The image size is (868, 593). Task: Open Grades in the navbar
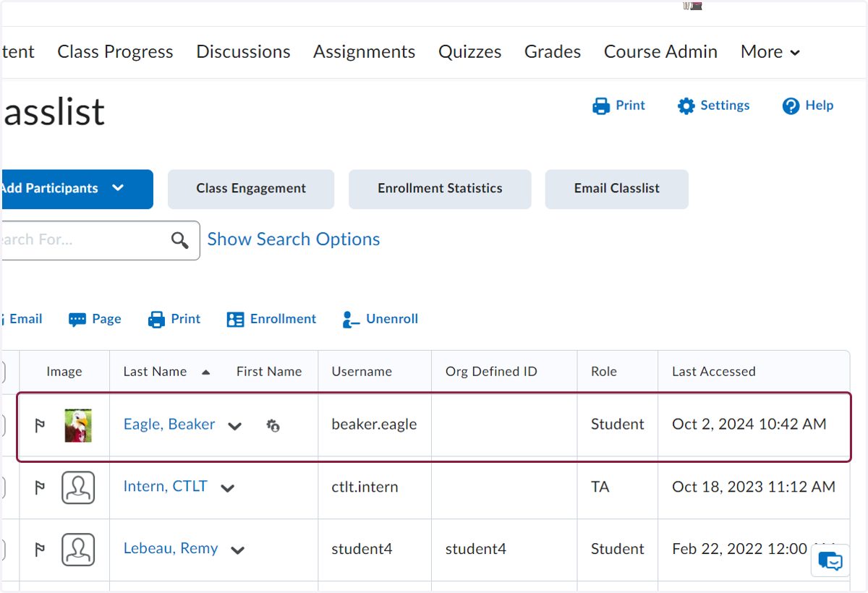pos(553,52)
